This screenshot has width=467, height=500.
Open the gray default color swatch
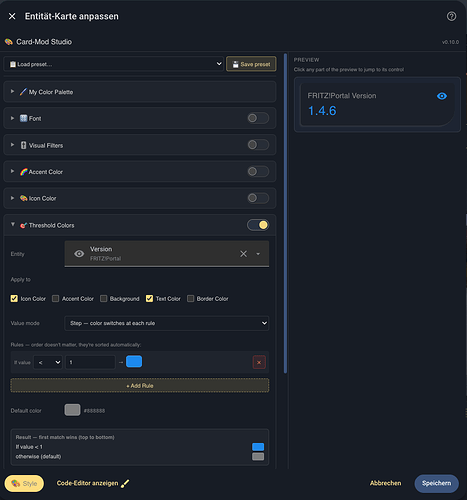click(x=72, y=410)
